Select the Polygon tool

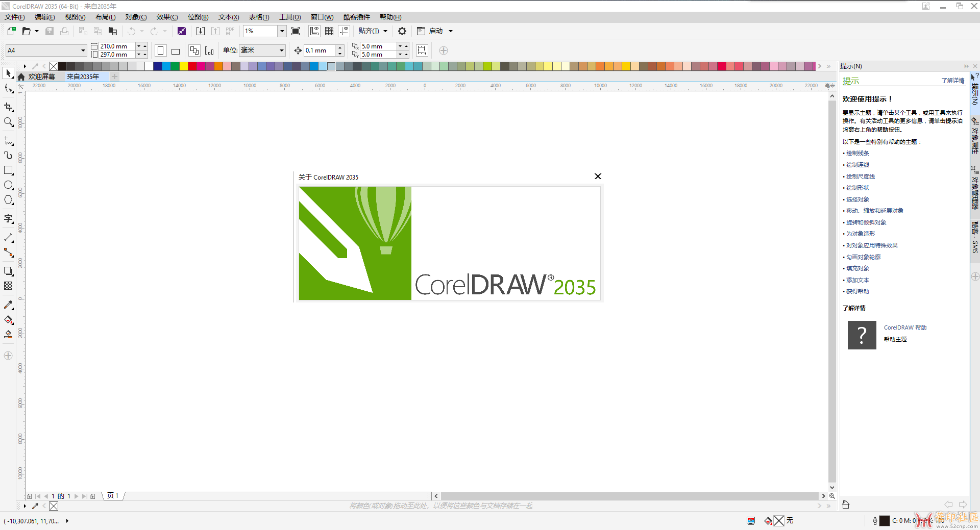9,200
